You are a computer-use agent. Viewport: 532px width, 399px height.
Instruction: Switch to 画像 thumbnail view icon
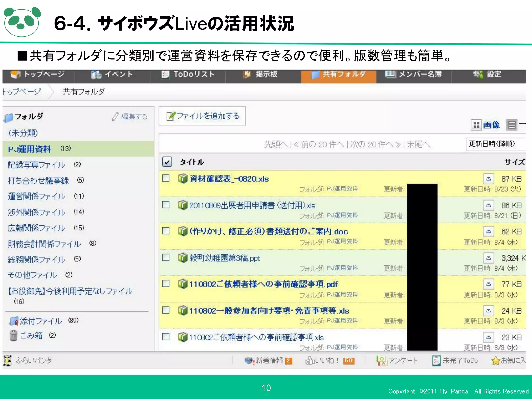(476, 125)
